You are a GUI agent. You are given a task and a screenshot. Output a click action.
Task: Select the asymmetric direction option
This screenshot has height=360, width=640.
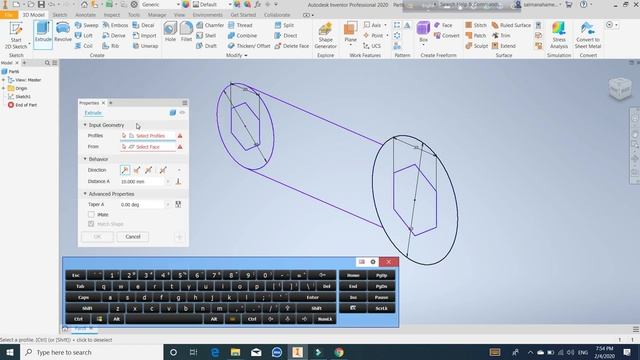[x=163, y=170]
